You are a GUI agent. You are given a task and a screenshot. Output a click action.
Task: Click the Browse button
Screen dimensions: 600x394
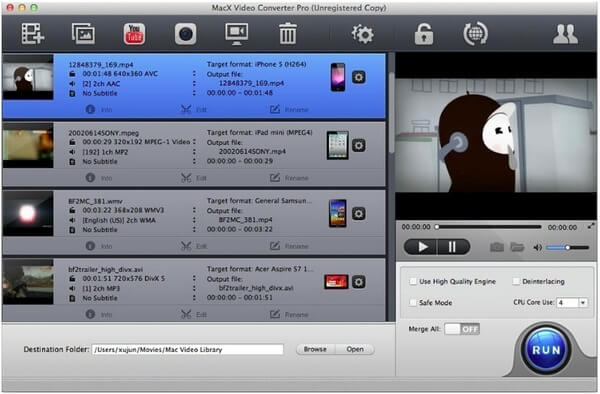315,350
